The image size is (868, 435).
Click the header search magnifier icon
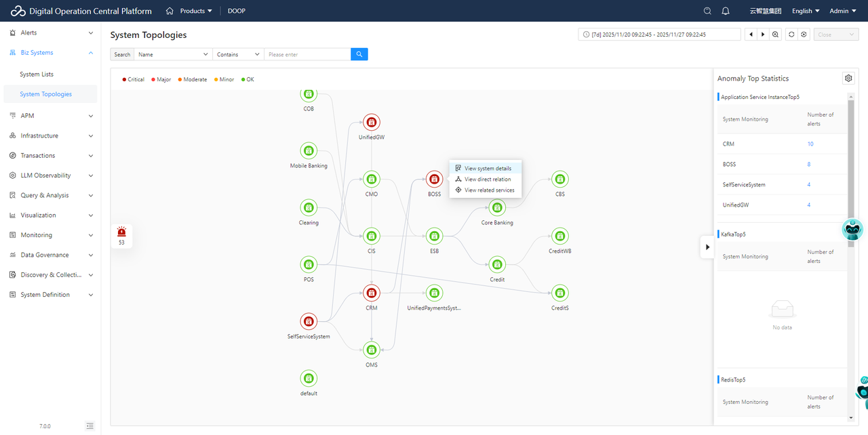(x=707, y=11)
